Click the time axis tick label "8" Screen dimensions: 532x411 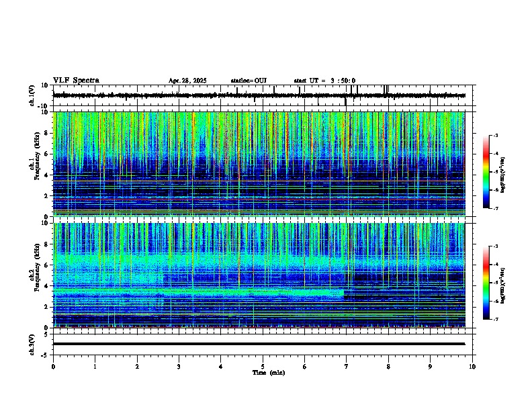[388, 367]
